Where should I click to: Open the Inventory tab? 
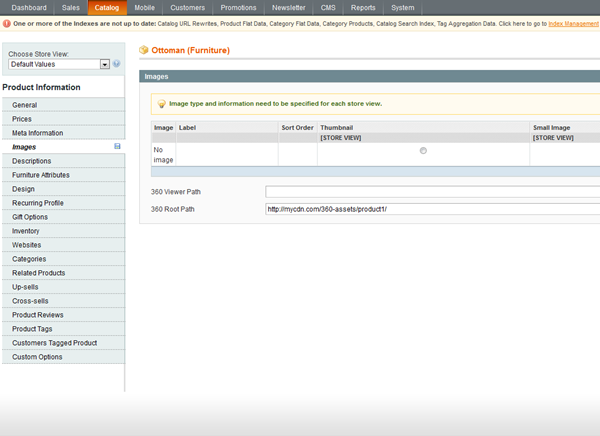point(26,231)
